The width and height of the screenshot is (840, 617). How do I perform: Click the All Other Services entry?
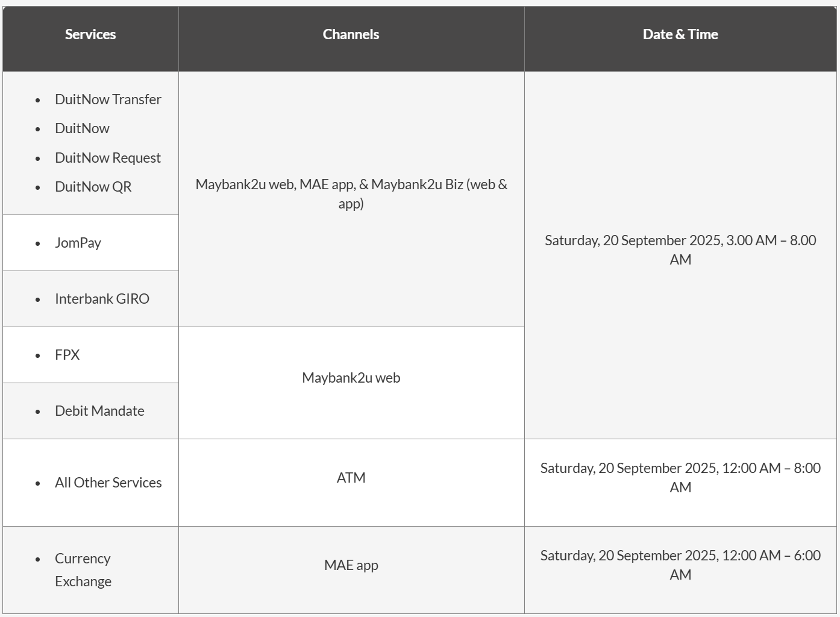108,483
